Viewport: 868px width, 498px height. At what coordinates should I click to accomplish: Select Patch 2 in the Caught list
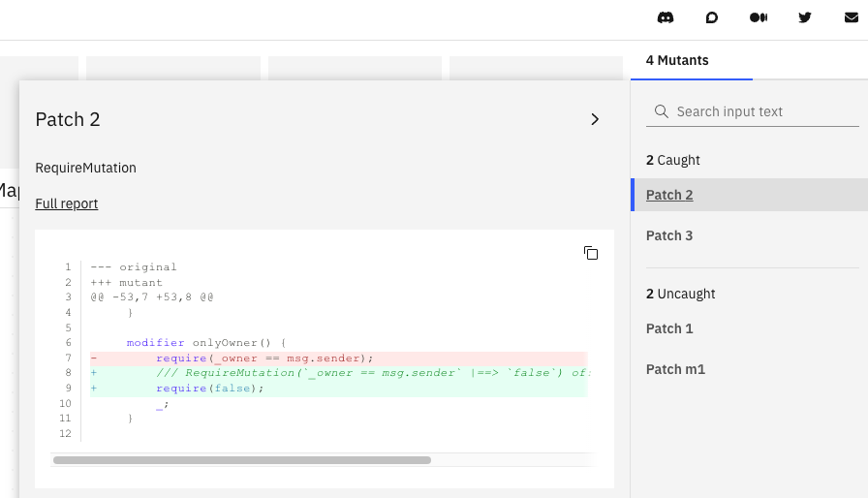pyautogui.click(x=669, y=195)
